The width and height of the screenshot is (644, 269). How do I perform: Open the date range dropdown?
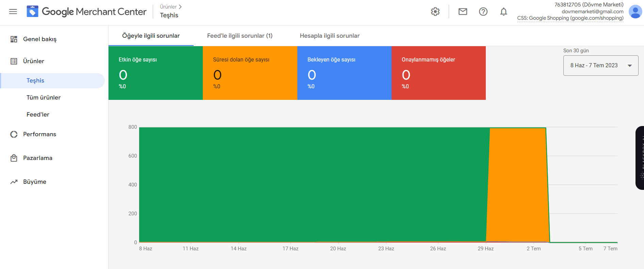pyautogui.click(x=600, y=66)
